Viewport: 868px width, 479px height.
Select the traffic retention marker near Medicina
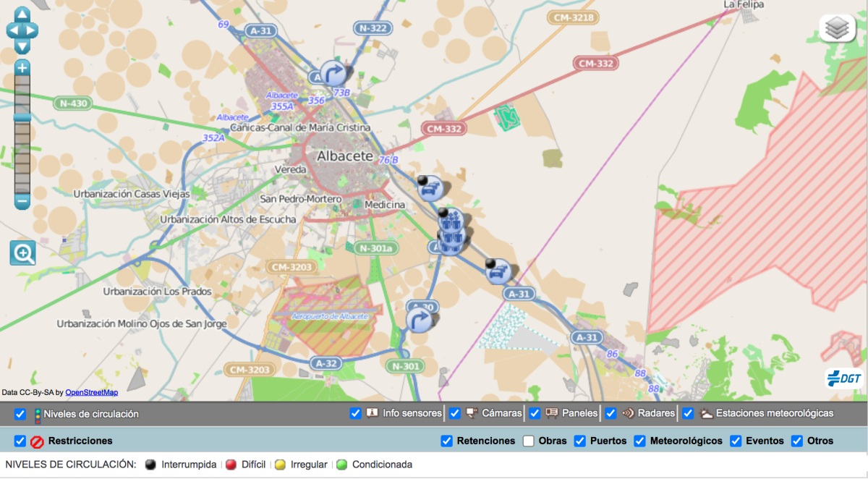[430, 188]
